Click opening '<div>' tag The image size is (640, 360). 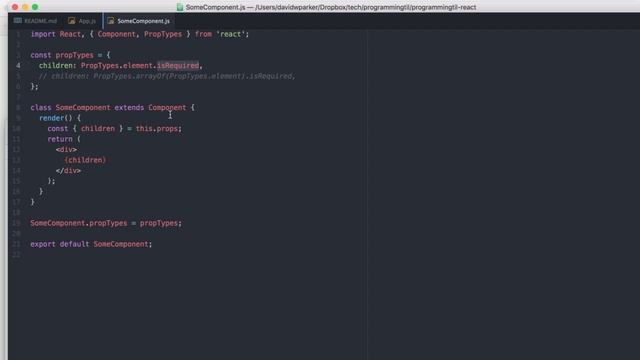[66, 149]
